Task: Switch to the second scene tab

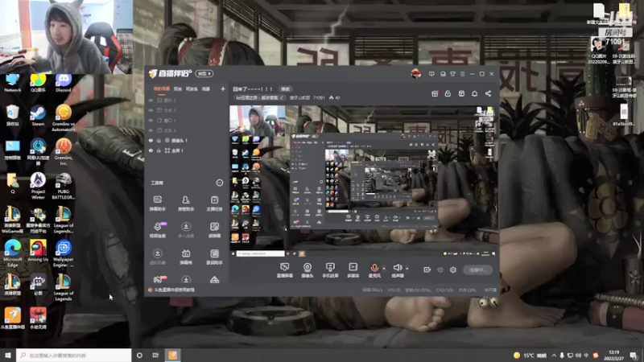Action: (x=177, y=88)
